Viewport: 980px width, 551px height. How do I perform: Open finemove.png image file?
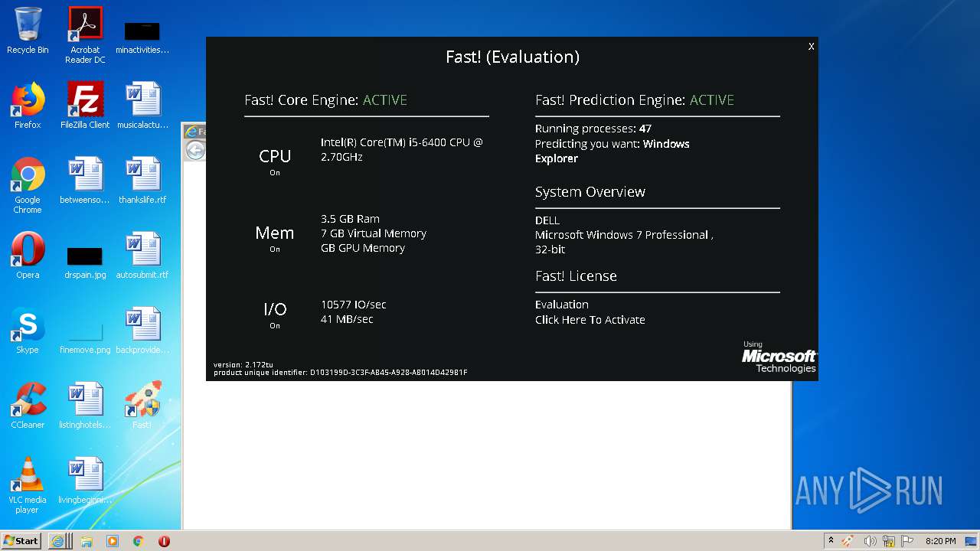[x=85, y=337]
